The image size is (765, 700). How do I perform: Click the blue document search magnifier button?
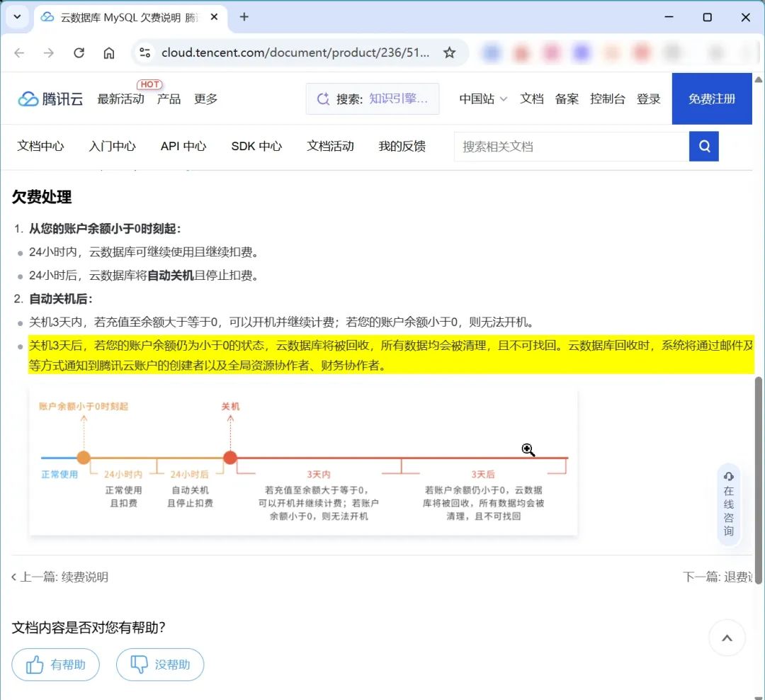703,147
